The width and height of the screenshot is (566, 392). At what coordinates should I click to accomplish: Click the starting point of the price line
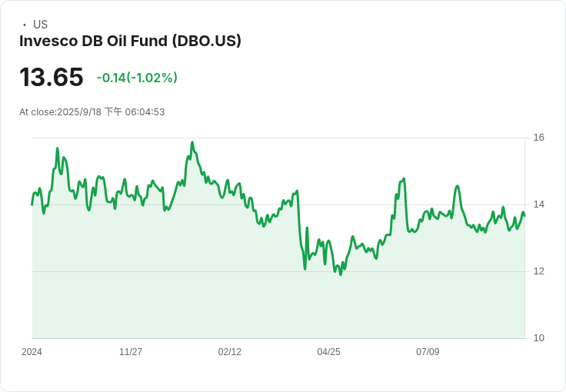[32, 204]
